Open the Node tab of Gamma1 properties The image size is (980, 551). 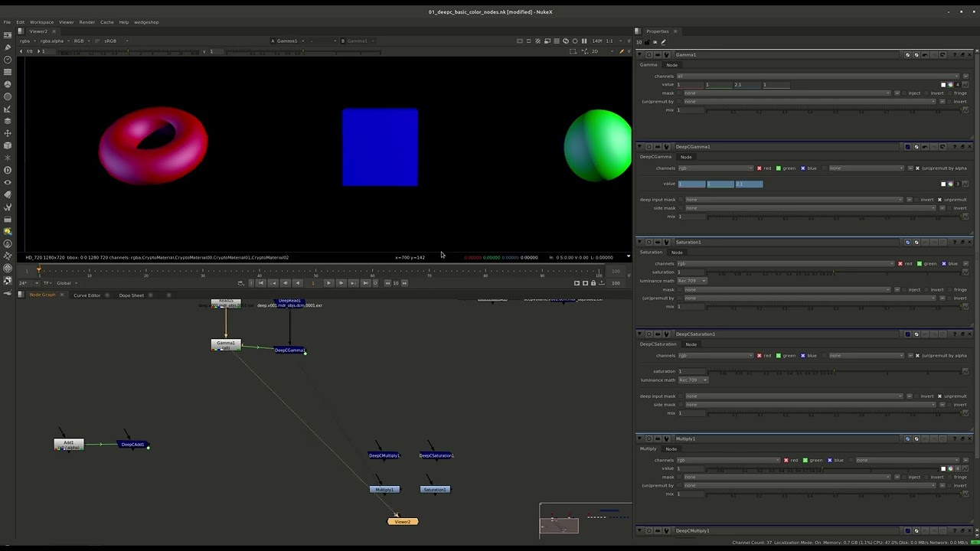pos(671,65)
